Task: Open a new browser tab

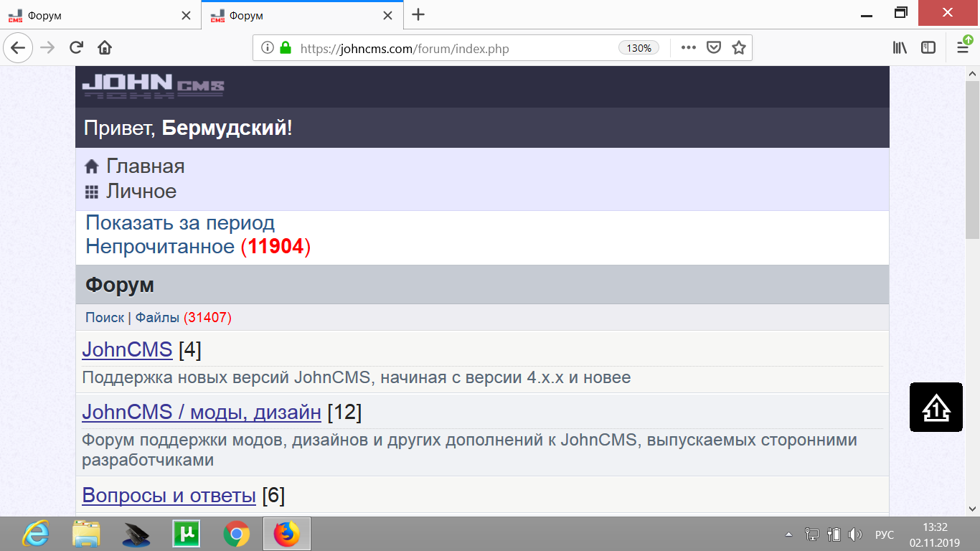Action: coord(418,15)
